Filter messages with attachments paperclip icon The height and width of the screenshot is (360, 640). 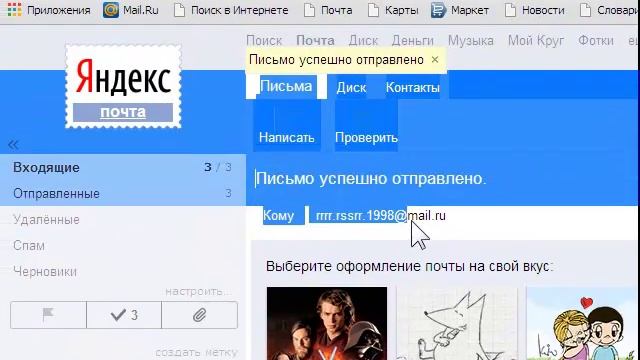(200, 315)
